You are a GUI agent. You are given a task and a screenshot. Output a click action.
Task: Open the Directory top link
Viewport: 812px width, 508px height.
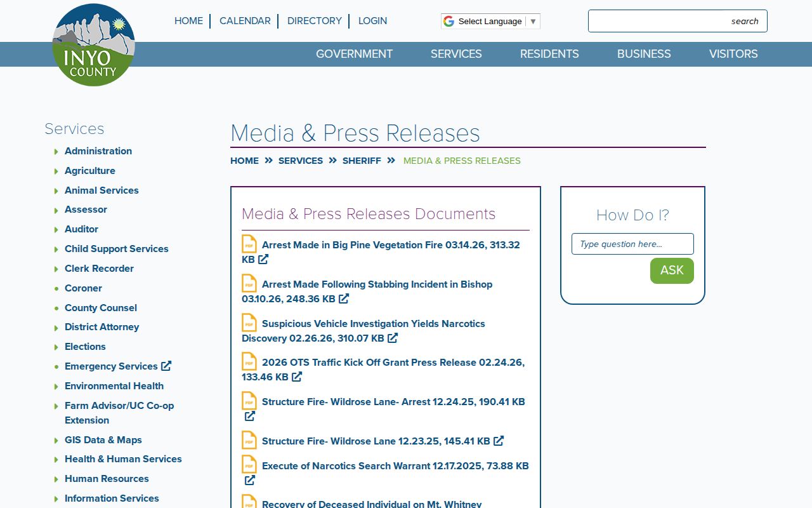point(315,21)
